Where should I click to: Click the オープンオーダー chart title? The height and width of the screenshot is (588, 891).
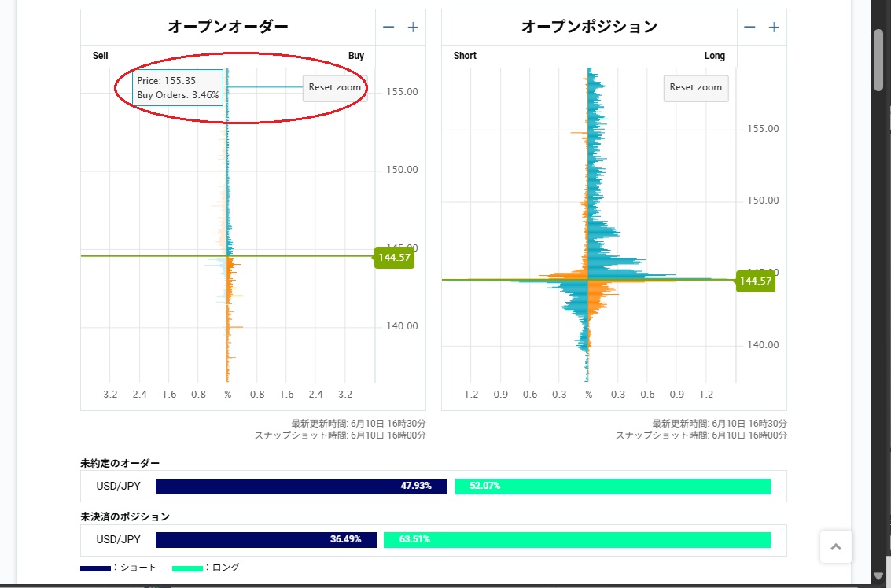(228, 27)
